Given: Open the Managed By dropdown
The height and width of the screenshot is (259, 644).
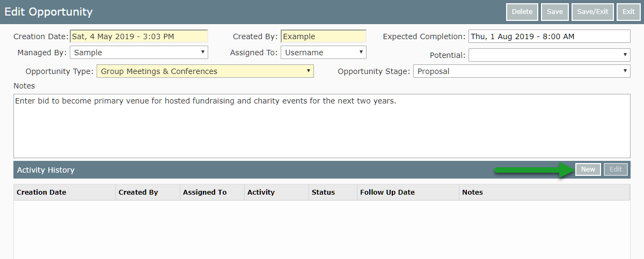Looking at the screenshot, I should click(138, 53).
